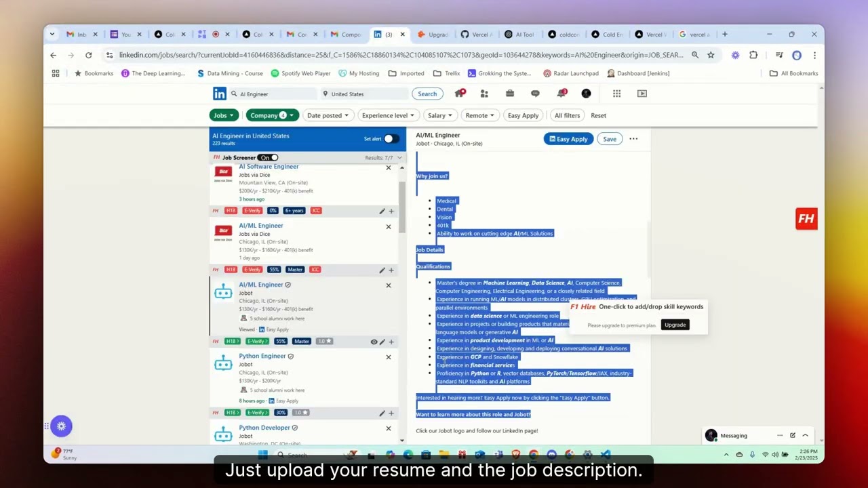This screenshot has width=868, height=488.
Task: Click the purple floating assistant button
Action: pyautogui.click(x=61, y=426)
